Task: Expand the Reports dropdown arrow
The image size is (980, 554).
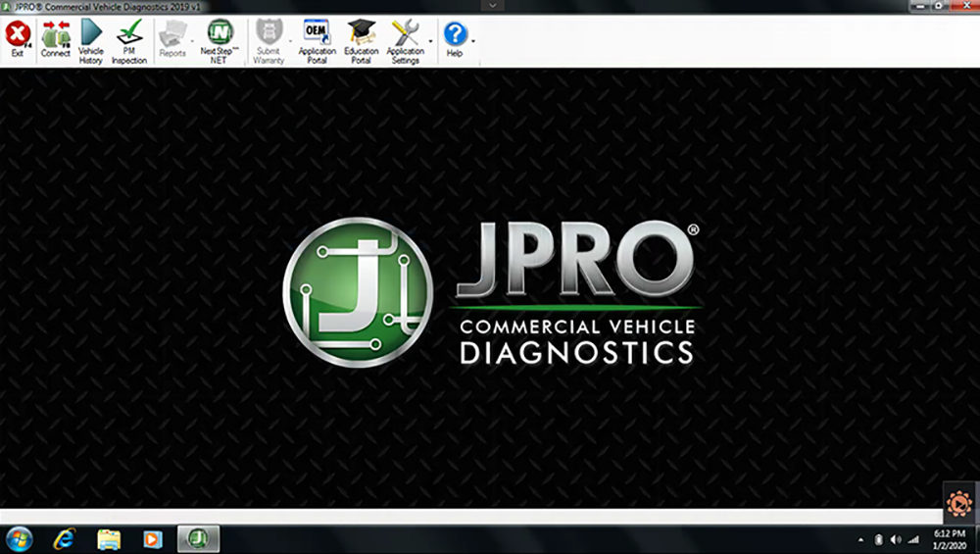Action: [192, 42]
